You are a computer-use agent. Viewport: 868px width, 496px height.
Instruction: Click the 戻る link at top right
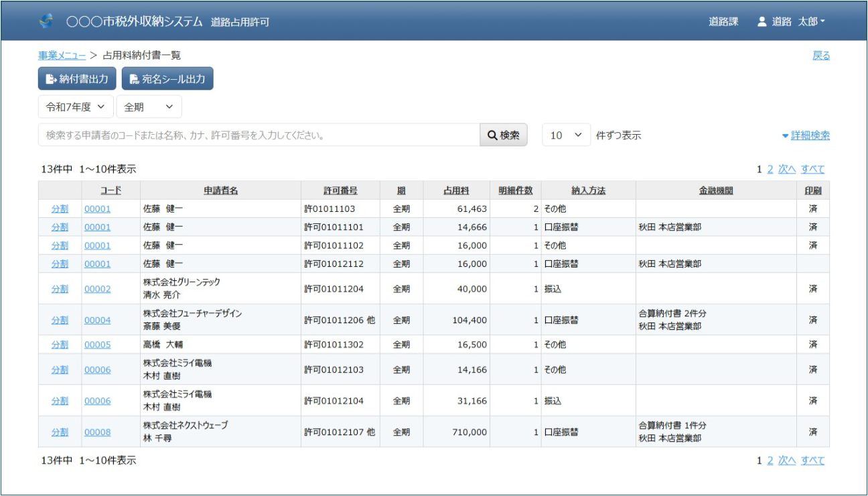click(x=821, y=56)
